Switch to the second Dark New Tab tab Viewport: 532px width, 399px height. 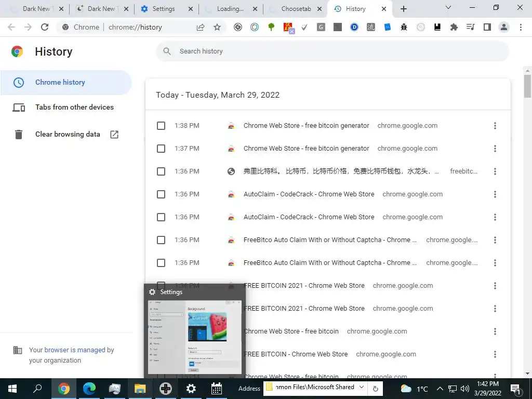(x=101, y=9)
